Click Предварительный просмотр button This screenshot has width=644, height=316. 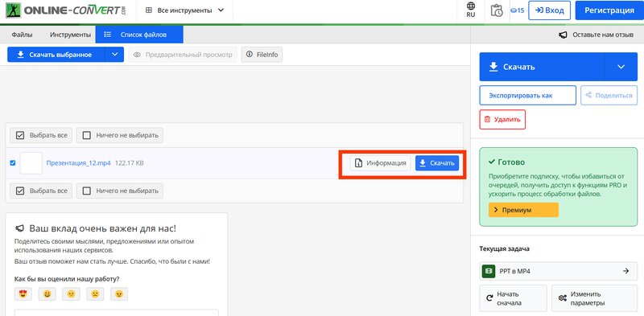183,55
